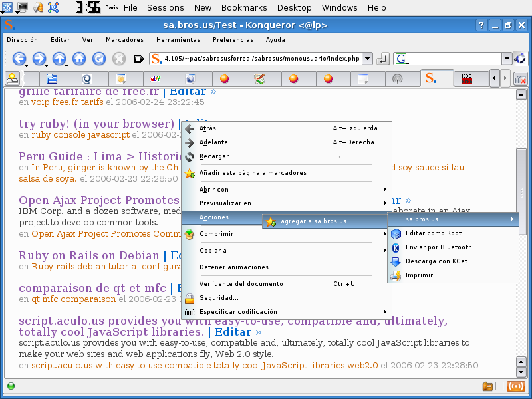
Task: Open the URL history dropdown arrow
Action: pyautogui.click(x=367, y=59)
